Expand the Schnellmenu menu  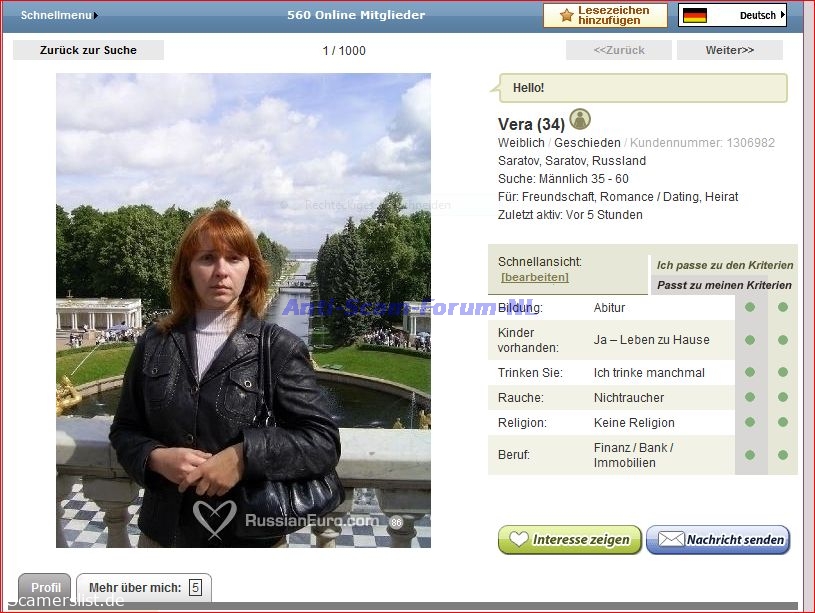[x=60, y=15]
